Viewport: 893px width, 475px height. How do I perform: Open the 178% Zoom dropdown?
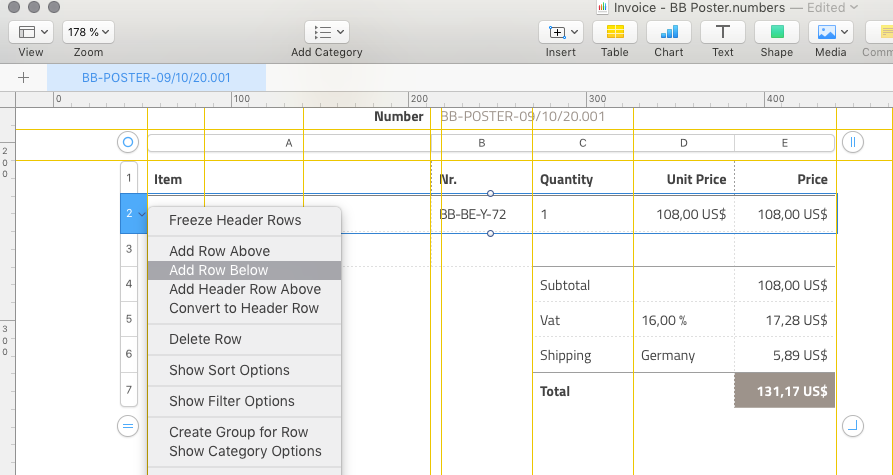click(x=88, y=32)
